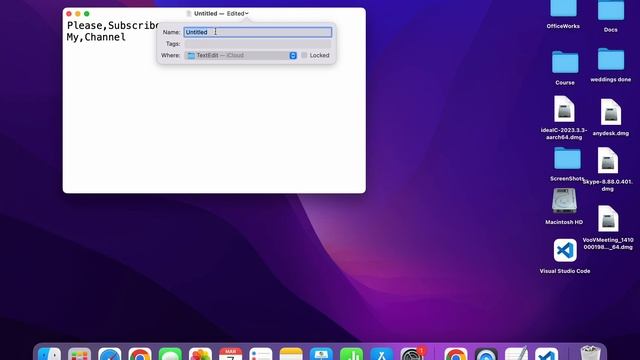Click the 'My,Channel' text line in the document
640x360 pixels.
point(96,37)
